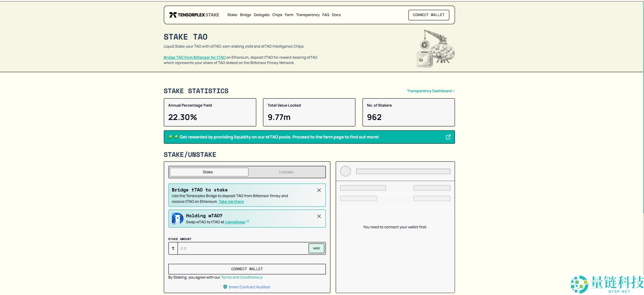Click the Tensorplex Stake logo

click(x=194, y=15)
